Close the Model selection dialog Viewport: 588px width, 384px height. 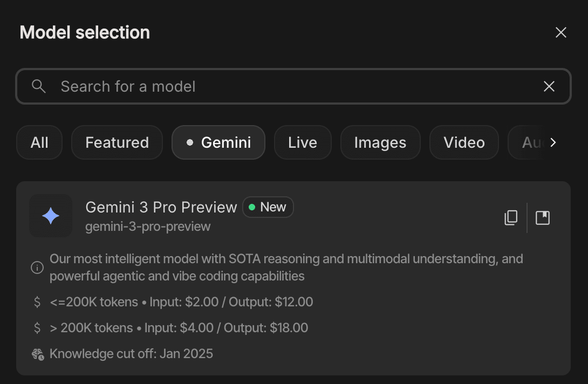coord(561,32)
